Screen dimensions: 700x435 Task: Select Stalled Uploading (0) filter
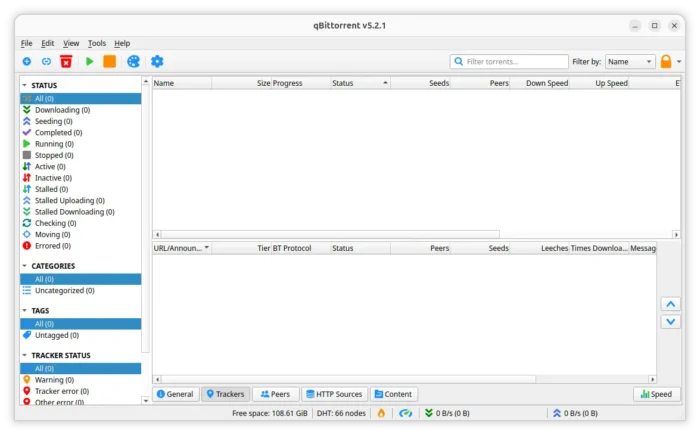(81, 201)
